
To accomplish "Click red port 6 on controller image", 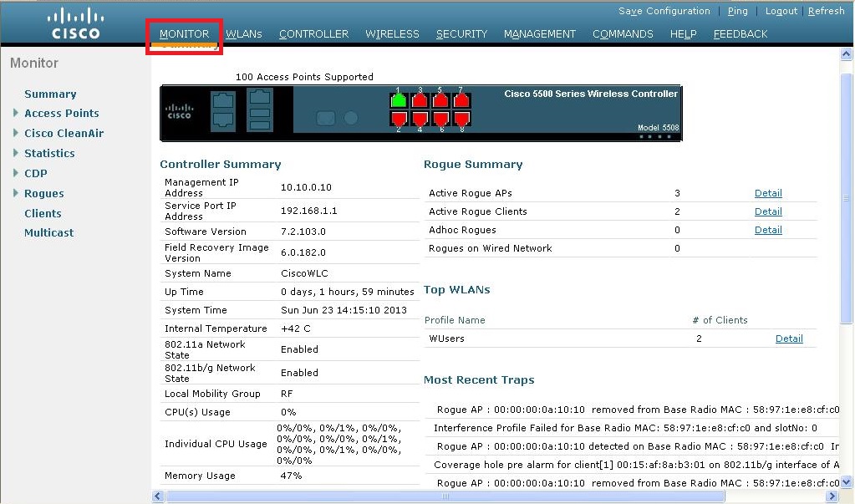I will tap(440, 119).
